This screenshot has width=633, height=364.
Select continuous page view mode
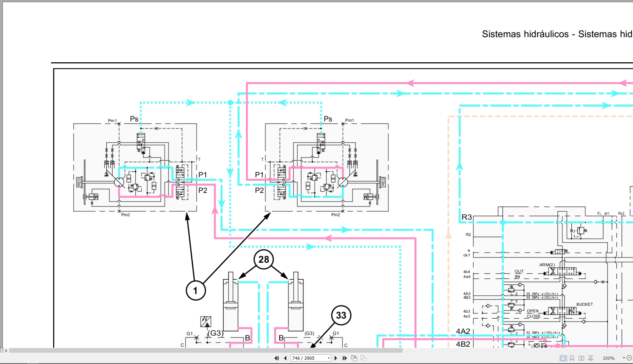572,358
